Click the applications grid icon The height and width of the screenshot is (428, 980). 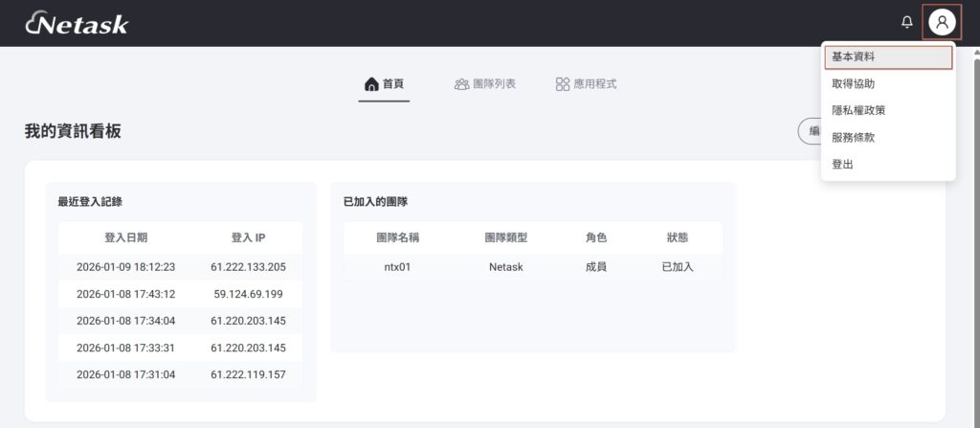point(563,84)
